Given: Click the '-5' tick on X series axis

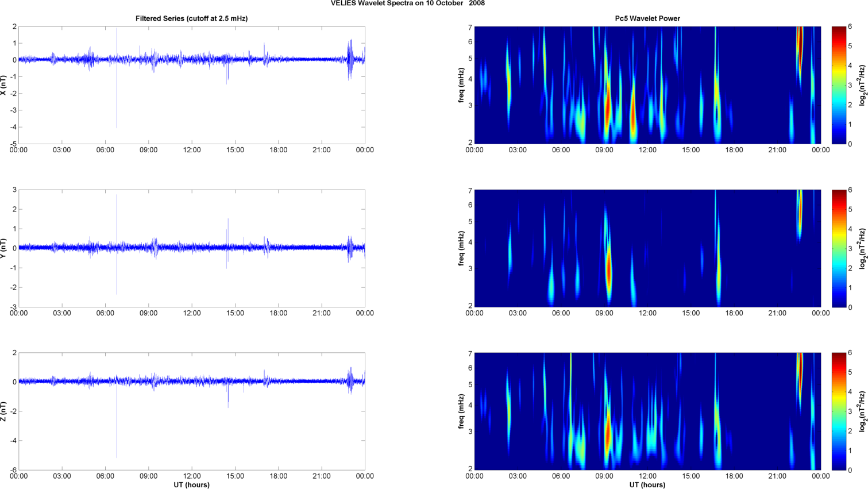Looking at the screenshot, I should coord(13,144).
